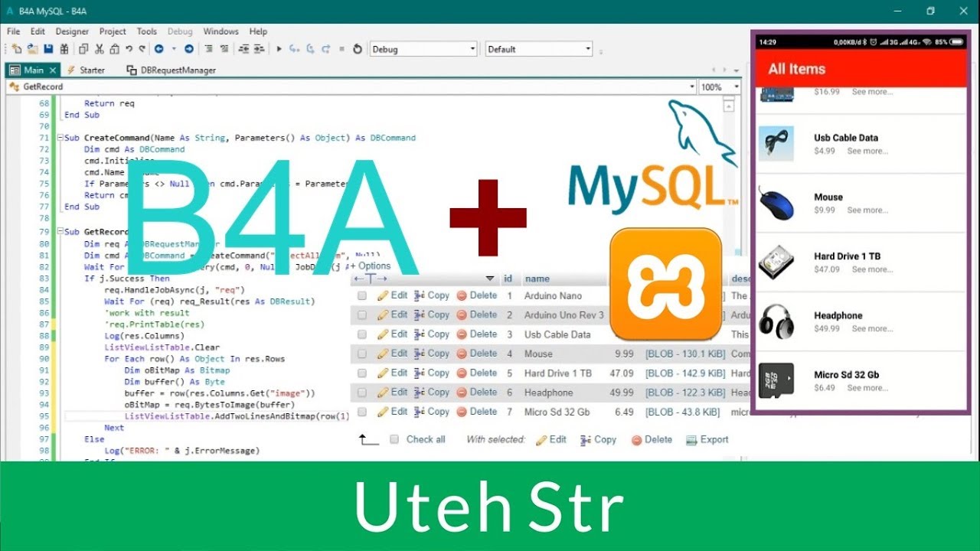Open the Tools menu
This screenshot has height=551, width=980.
coord(147,31)
